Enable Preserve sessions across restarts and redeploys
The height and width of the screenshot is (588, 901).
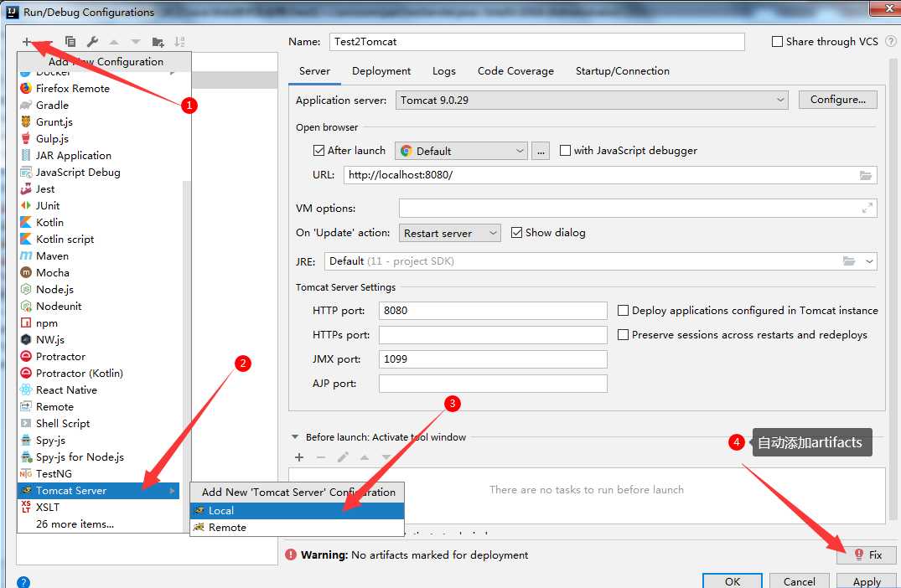[x=623, y=335]
